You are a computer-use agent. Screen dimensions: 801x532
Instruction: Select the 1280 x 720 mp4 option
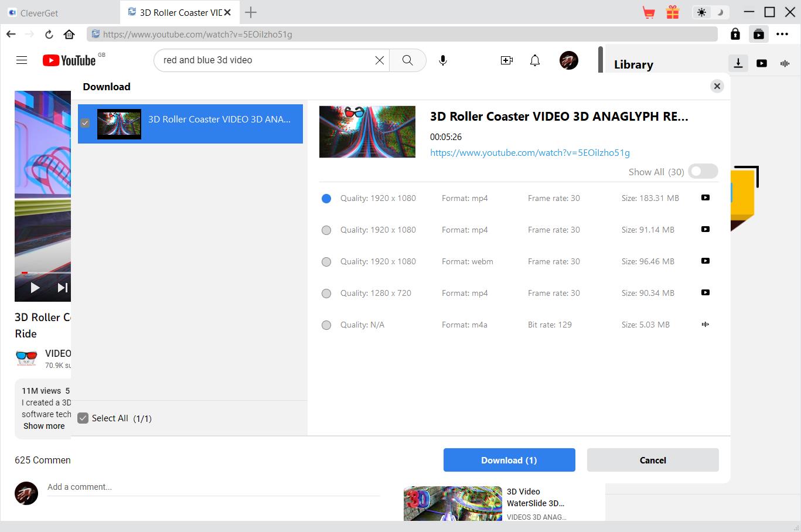click(x=326, y=294)
